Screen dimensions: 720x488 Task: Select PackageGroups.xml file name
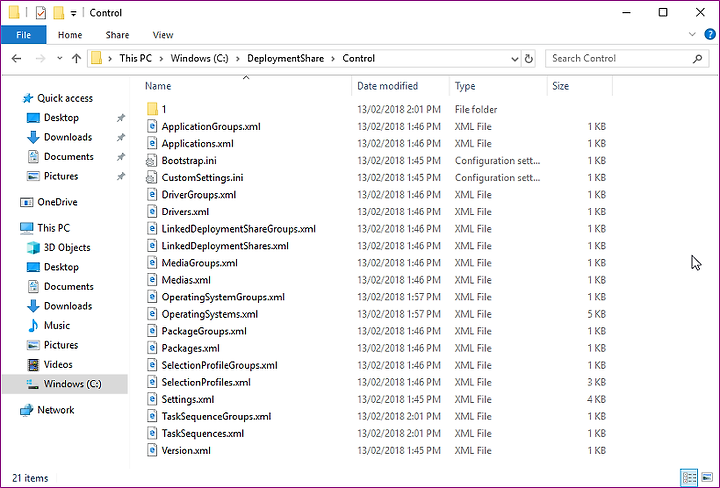[204, 331]
